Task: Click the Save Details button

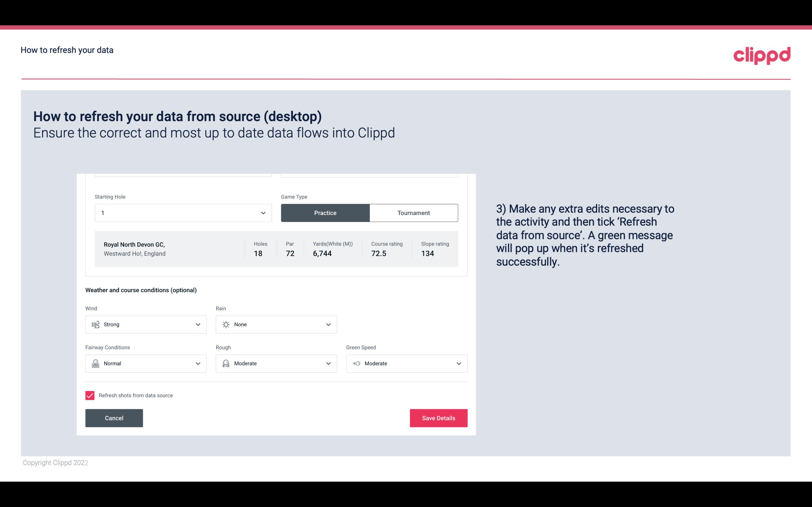Action: click(x=438, y=418)
